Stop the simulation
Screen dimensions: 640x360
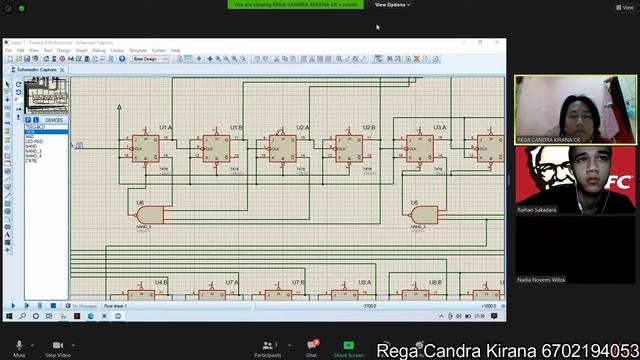53,306
